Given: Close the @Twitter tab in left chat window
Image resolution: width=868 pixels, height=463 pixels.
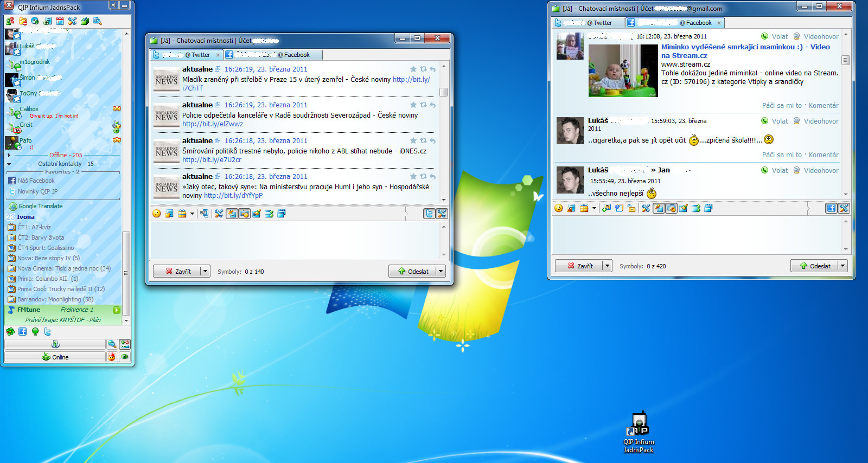Looking at the screenshot, I should coord(218,55).
